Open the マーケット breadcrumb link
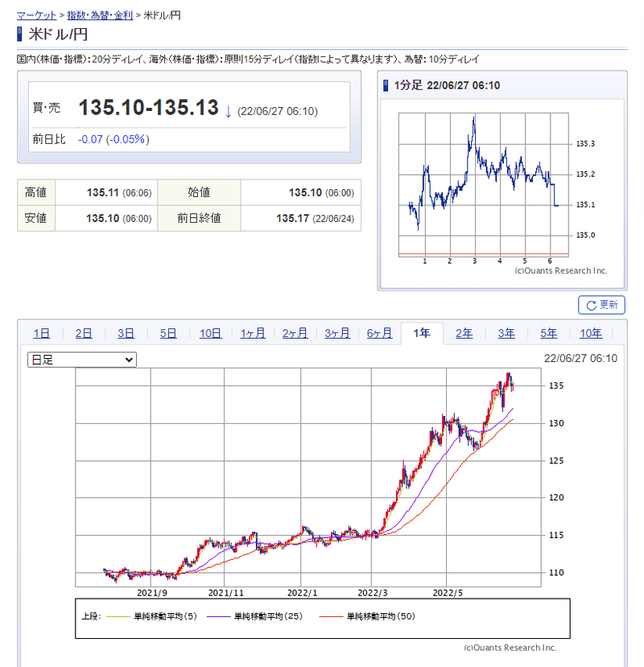This screenshot has height=667, width=644. pyautogui.click(x=36, y=15)
